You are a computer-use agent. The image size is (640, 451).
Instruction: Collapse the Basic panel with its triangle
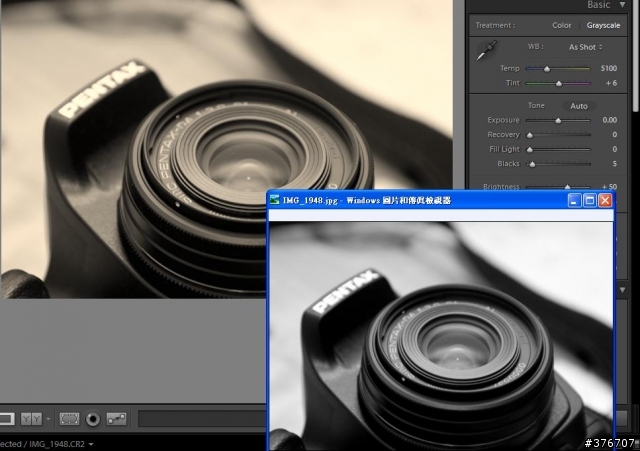(622, 5)
